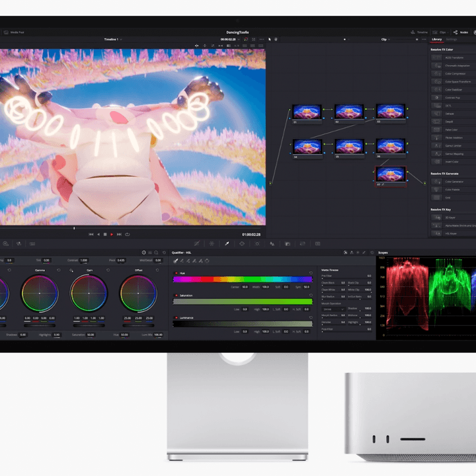Select the ACES Transform effect
476x476 pixels.
(453, 58)
